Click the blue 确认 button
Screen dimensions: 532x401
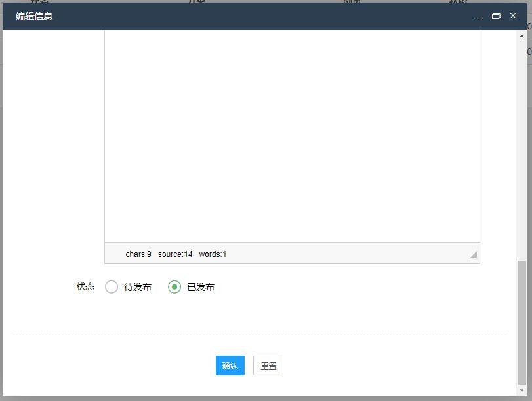[x=230, y=366]
